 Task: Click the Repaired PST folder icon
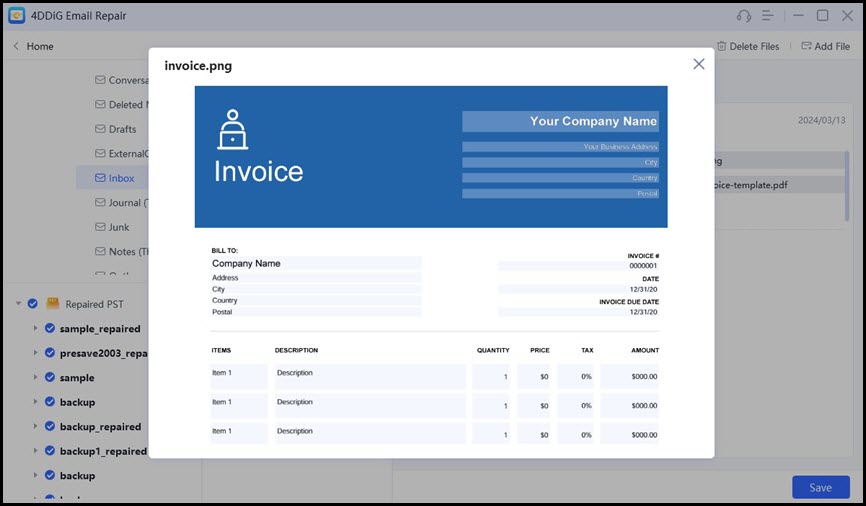(53, 303)
